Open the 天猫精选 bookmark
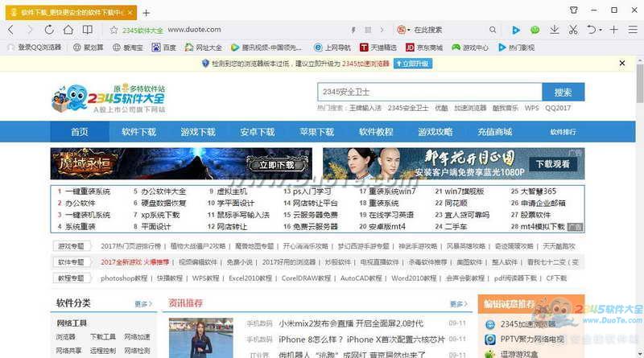Viewport: 644px width, 358px height. [378, 47]
